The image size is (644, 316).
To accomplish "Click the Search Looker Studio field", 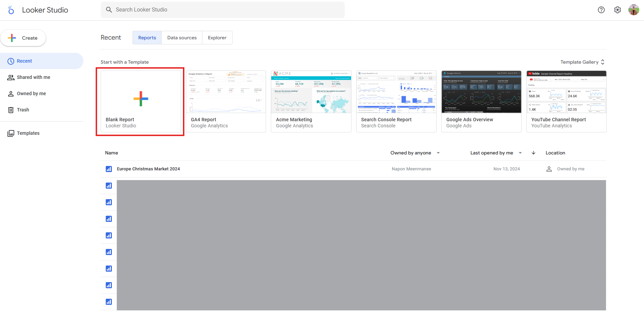I will pos(222,10).
